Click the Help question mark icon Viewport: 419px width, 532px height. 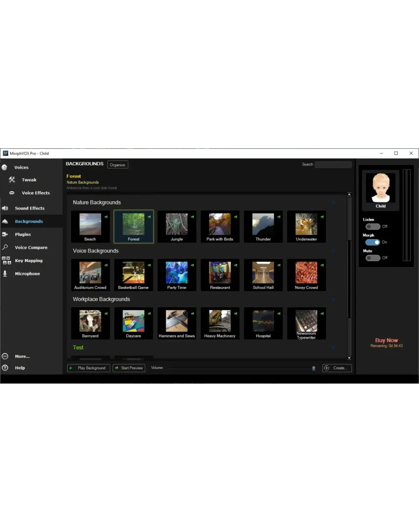pos(5,368)
